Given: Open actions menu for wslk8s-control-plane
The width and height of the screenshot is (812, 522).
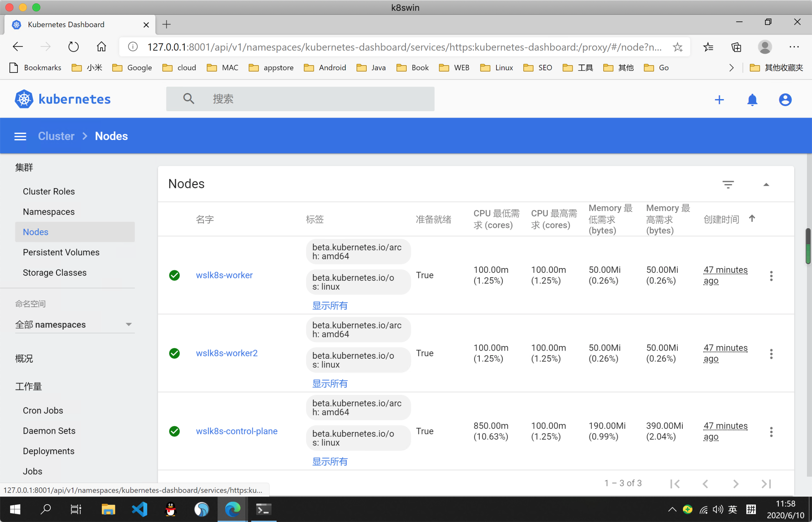Looking at the screenshot, I should tap(771, 432).
